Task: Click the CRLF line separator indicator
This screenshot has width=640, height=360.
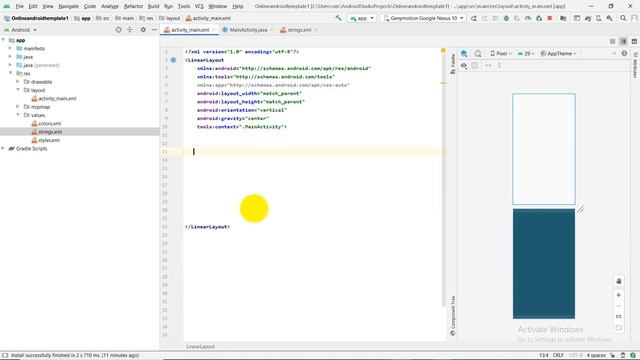Action: [558, 356]
